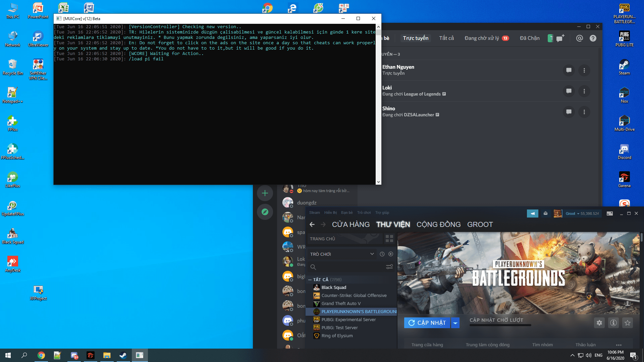Open CỬA HÀNG store tab
This screenshot has width=644, height=362.
[x=351, y=225]
